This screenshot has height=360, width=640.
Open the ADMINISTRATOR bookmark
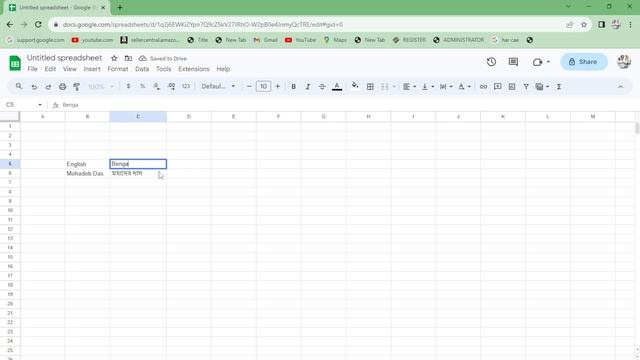point(458,40)
